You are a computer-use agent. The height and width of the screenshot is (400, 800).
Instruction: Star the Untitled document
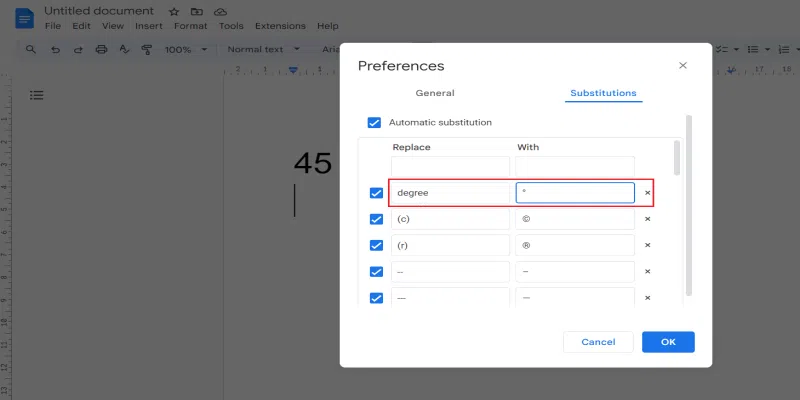174,11
